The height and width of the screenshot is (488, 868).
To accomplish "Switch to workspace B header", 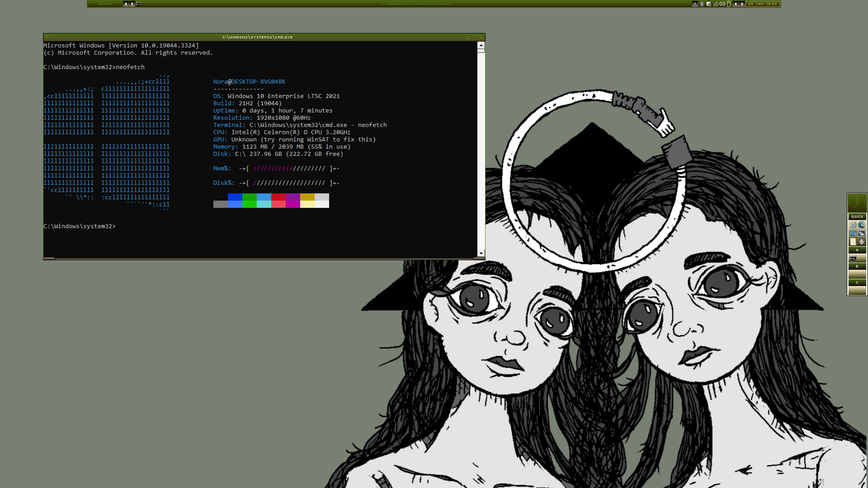I will 857,266.
